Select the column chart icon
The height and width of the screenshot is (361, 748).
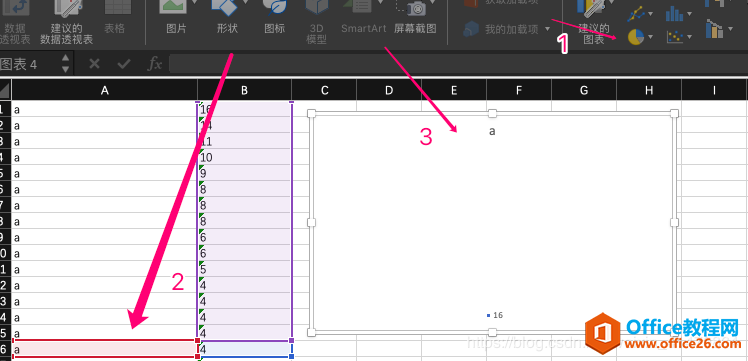(x=674, y=14)
